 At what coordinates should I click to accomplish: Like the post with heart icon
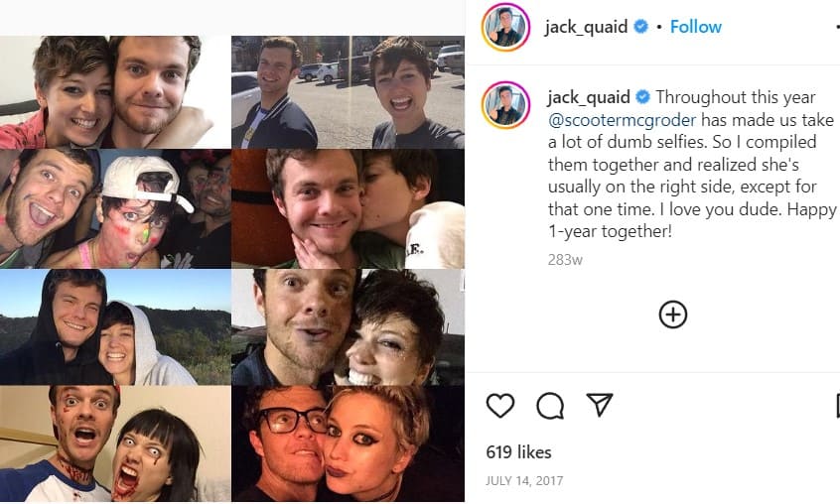500,405
